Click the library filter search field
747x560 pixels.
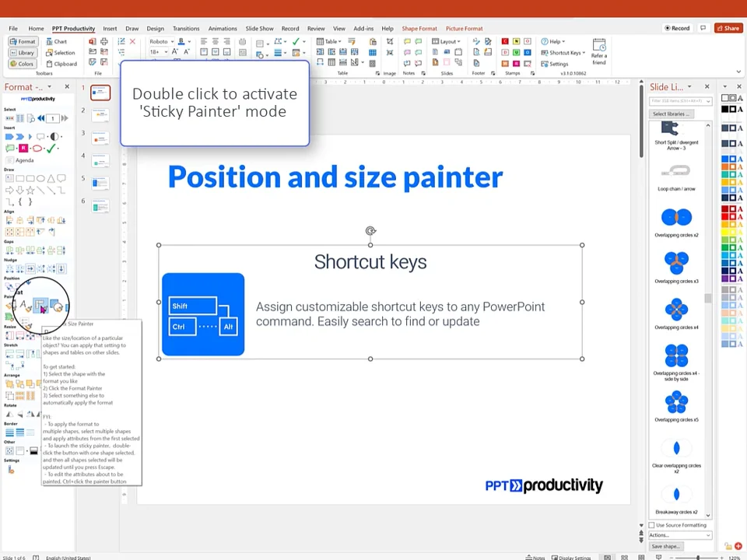point(680,101)
